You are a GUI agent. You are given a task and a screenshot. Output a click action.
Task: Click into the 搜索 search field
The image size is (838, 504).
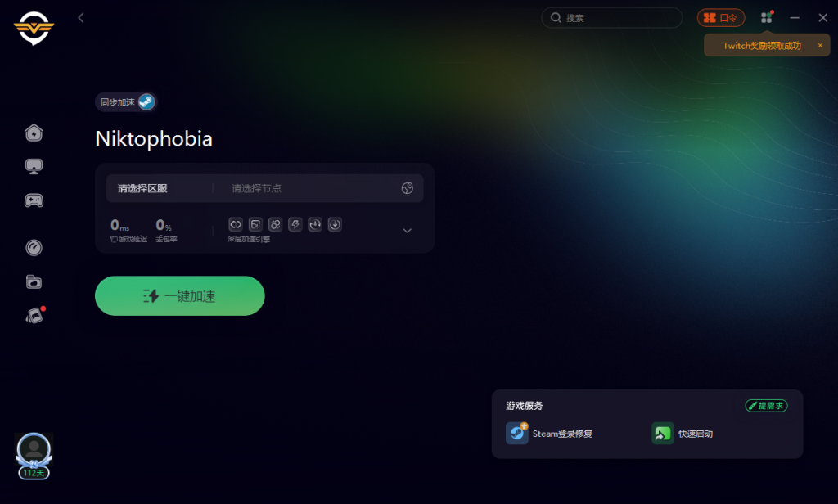pos(612,18)
